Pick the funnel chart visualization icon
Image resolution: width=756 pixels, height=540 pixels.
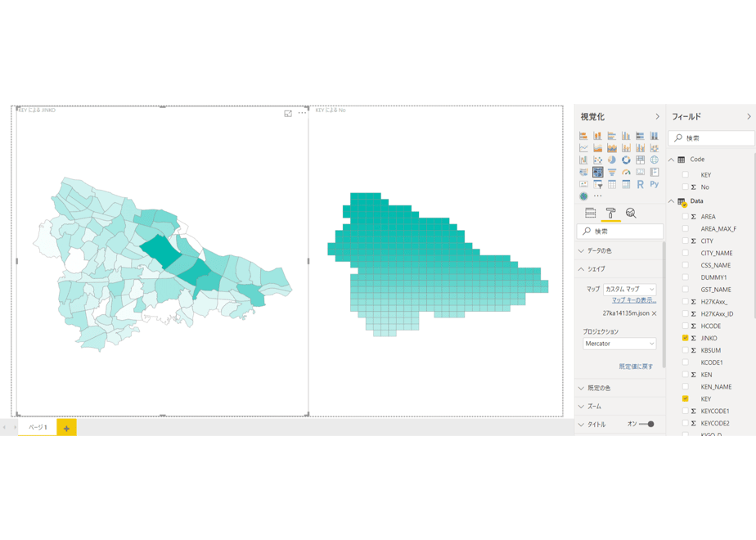point(612,172)
